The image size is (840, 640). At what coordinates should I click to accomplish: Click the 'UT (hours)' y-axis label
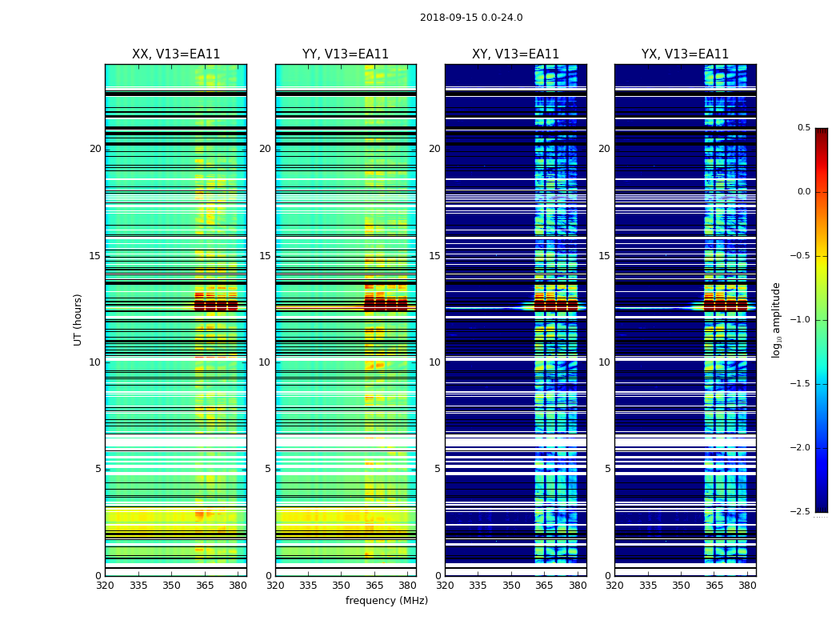tap(78, 319)
